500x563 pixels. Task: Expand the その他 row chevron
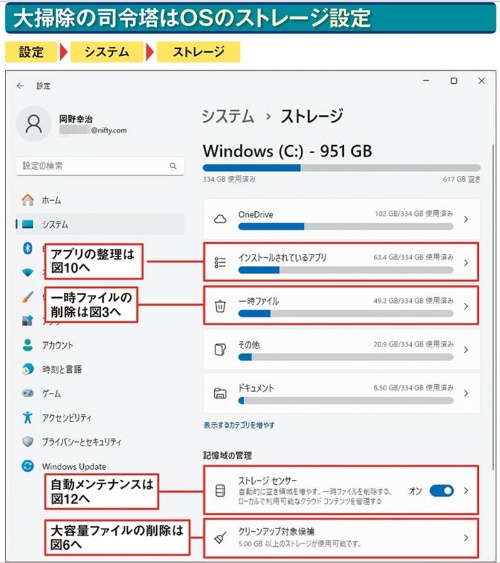point(466,349)
